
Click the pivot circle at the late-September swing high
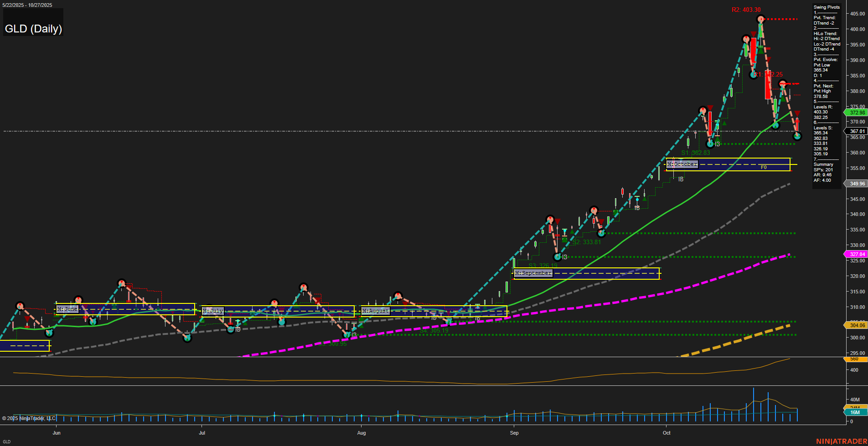click(x=595, y=210)
